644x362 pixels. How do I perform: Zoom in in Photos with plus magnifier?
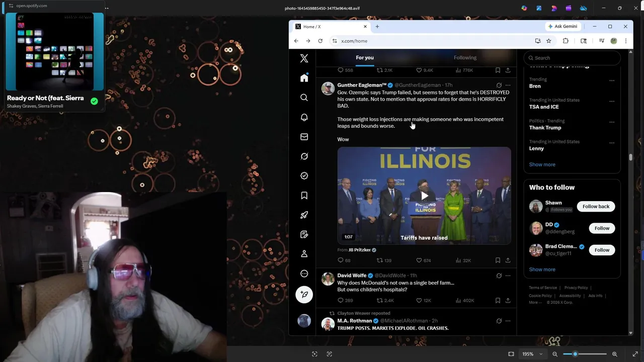pyautogui.click(x=614, y=354)
